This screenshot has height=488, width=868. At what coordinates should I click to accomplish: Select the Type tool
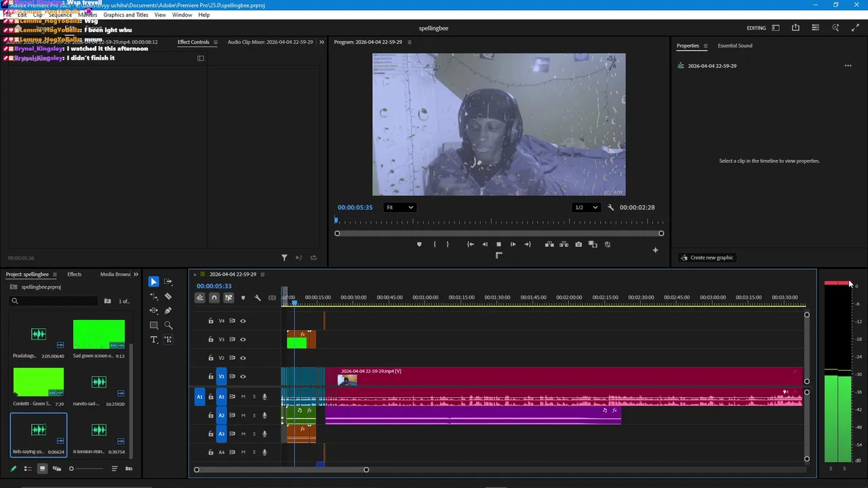pyautogui.click(x=154, y=340)
